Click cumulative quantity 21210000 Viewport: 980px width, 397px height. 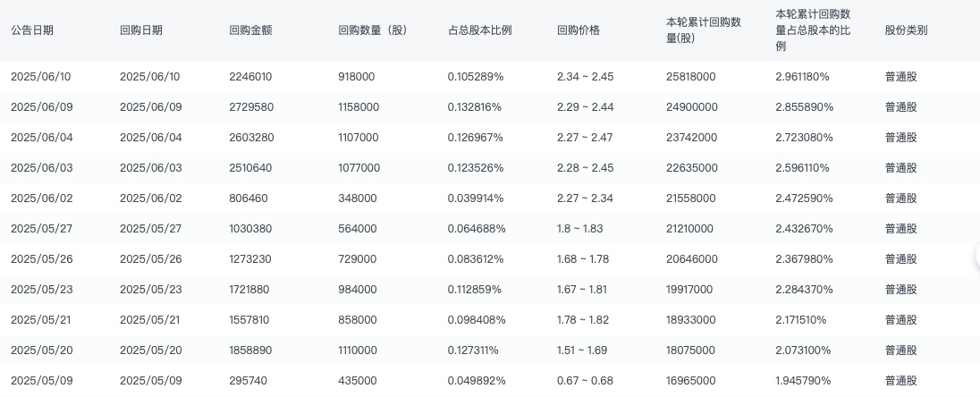tap(690, 229)
